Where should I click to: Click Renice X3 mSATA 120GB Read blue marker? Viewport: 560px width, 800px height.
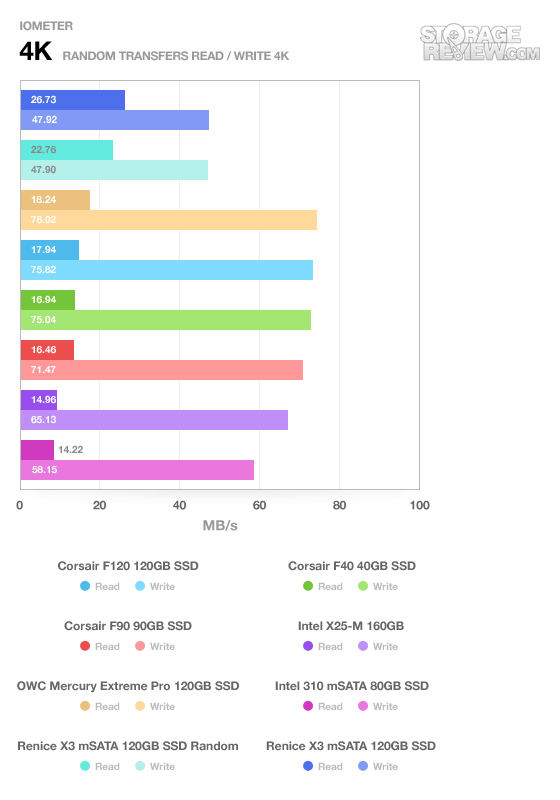[308, 766]
